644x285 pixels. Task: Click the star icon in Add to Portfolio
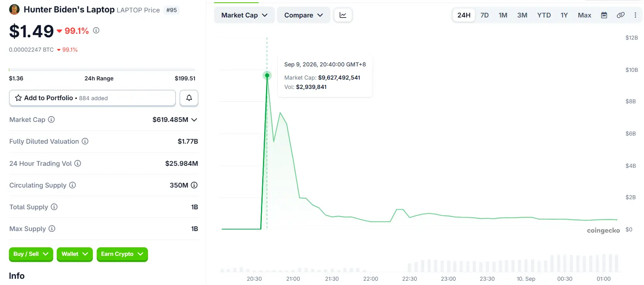tap(18, 98)
